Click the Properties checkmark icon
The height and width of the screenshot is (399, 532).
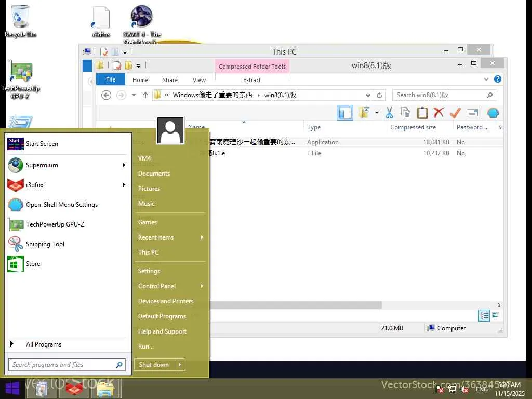(x=455, y=113)
